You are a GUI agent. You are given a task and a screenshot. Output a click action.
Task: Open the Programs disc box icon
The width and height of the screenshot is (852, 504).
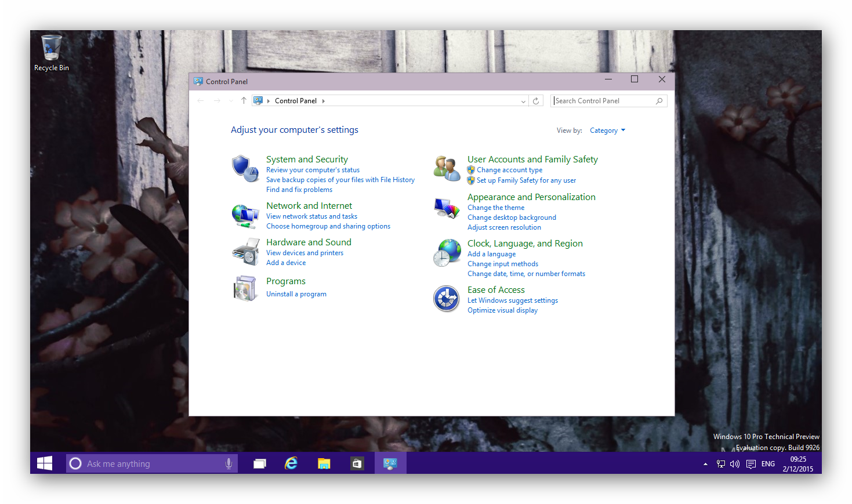pos(245,288)
